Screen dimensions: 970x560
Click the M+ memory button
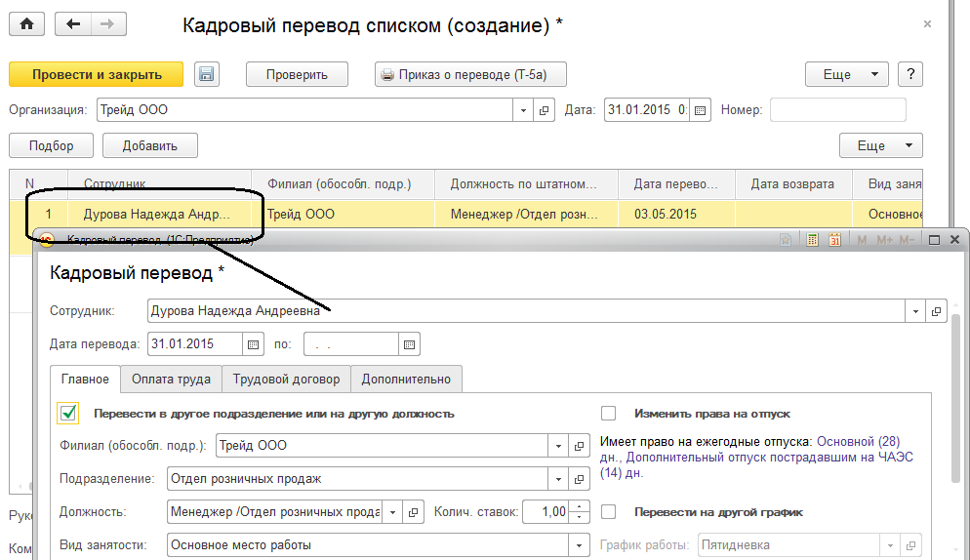pyautogui.click(x=884, y=240)
